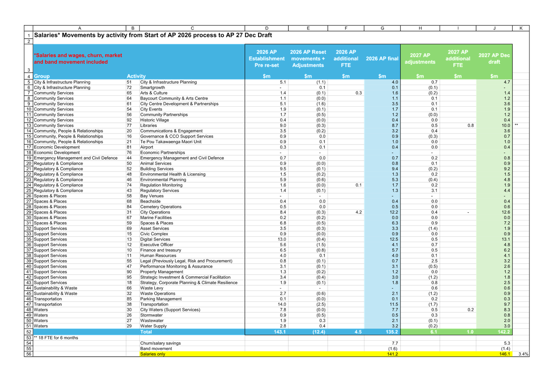Viewport: 555px width, 392px height.
Task: Click the 'Churn/salary savings' cell
Action: [x=160, y=343]
